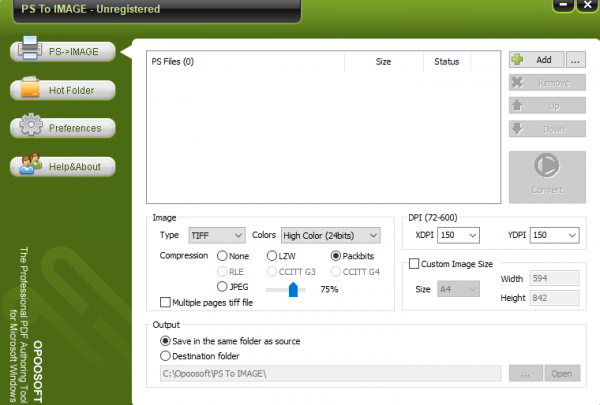Open the Preferences section

pyautogui.click(x=63, y=128)
